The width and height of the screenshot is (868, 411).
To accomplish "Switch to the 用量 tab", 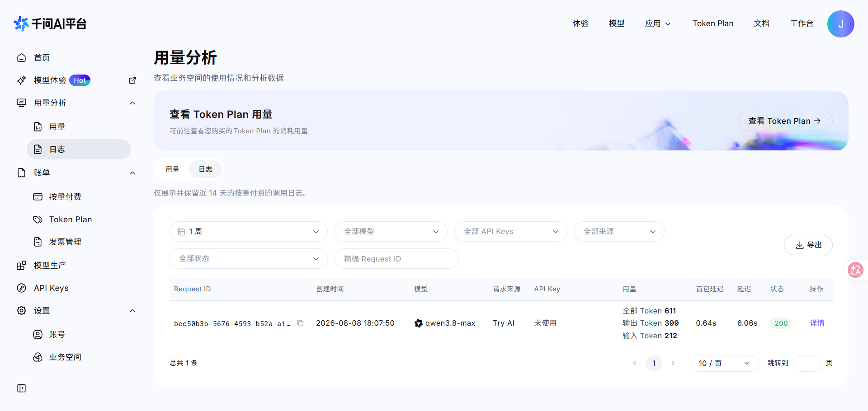I will (x=172, y=169).
